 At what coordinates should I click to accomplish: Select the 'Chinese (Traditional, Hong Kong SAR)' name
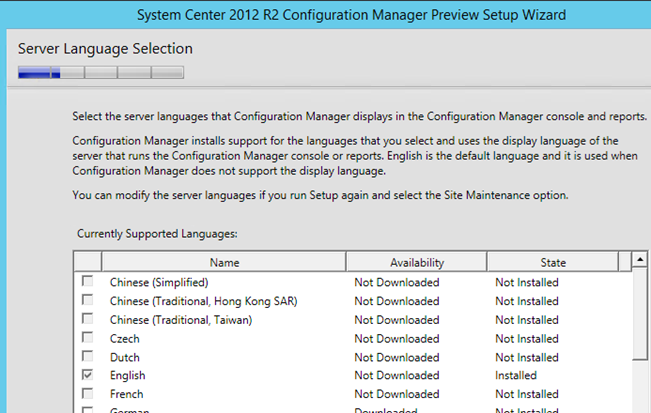(203, 301)
